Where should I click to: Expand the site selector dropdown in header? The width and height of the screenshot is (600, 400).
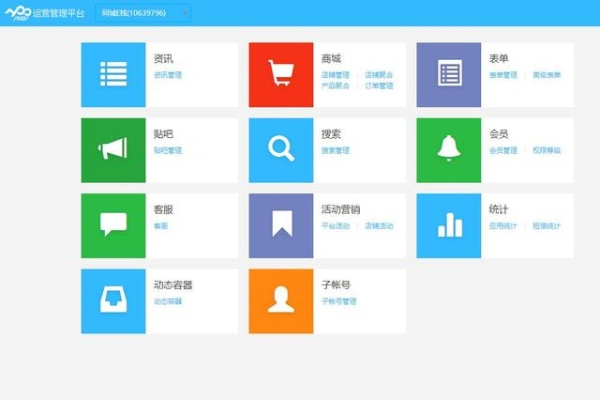click(x=144, y=13)
